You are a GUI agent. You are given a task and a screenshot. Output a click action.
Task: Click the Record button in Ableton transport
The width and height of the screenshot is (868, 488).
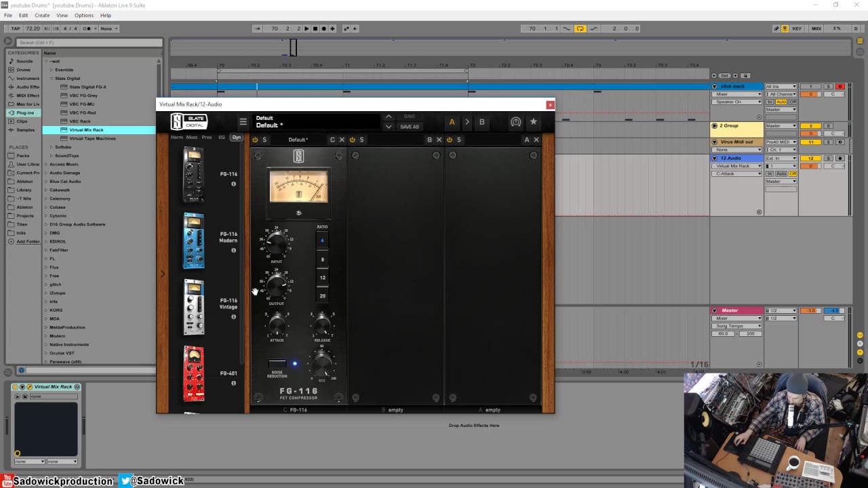(x=323, y=28)
